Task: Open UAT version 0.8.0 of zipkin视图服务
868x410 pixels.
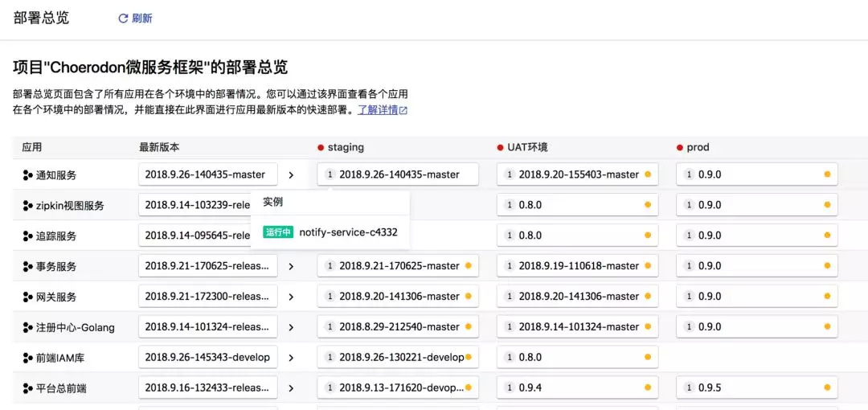Action: (x=577, y=204)
